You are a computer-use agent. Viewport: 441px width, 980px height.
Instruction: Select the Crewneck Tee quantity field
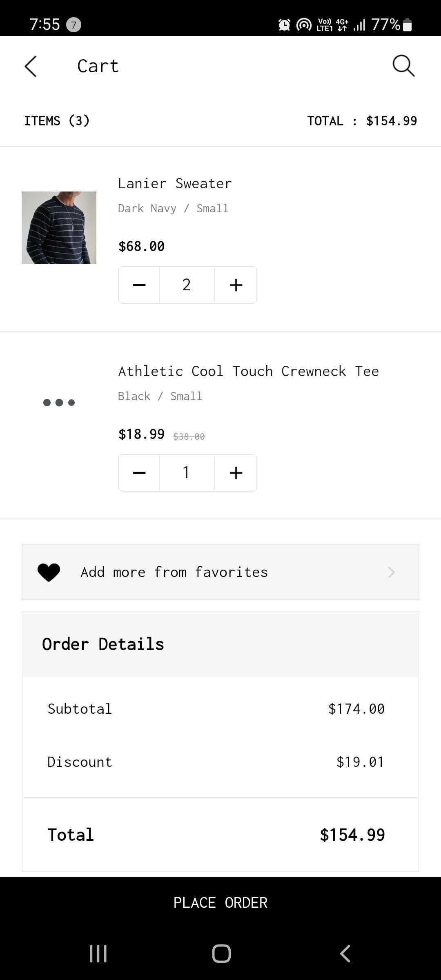187,473
